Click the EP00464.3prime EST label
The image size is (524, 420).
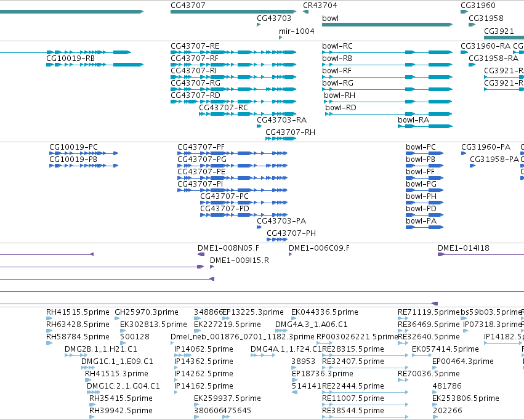463,362
